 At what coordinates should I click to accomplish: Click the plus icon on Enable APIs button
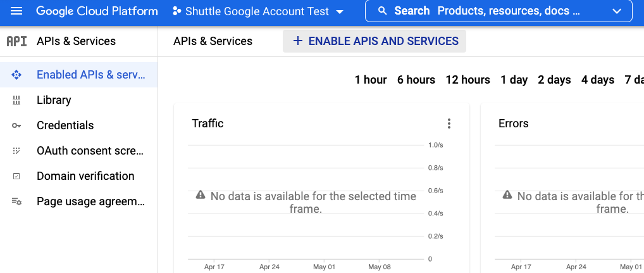297,41
